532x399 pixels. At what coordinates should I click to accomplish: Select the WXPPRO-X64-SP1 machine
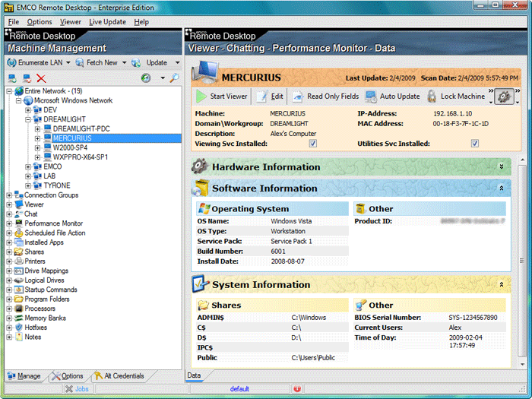coord(81,157)
